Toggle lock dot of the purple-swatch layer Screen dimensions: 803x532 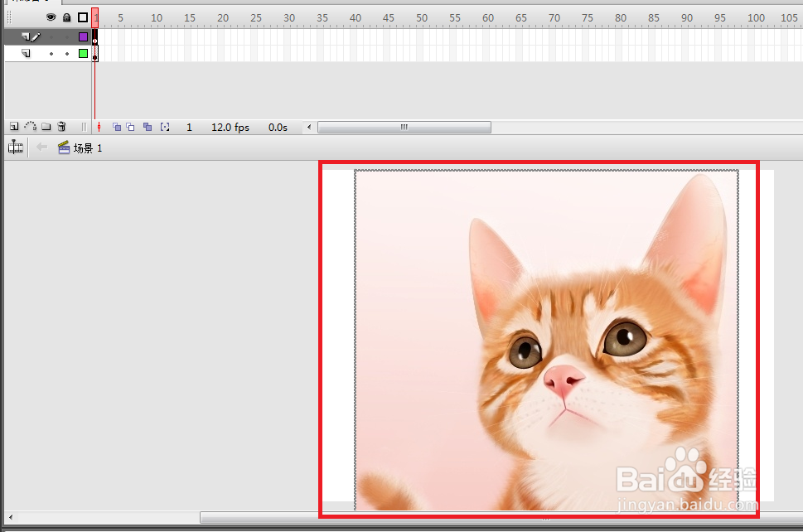(67, 36)
